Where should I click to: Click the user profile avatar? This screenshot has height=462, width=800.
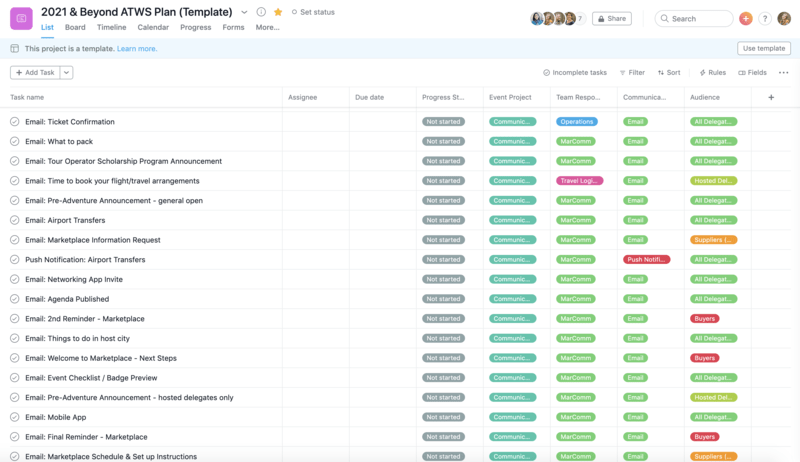pyautogui.click(x=784, y=18)
